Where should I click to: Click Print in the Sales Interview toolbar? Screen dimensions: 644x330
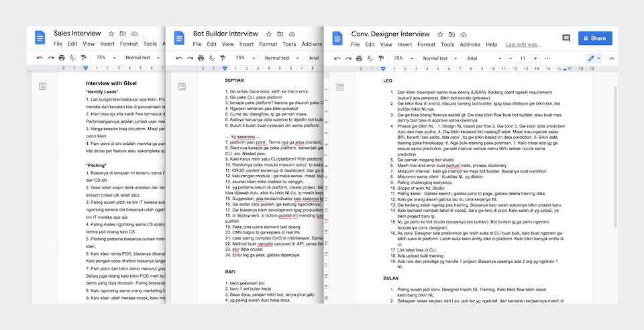click(x=62, y=58)
